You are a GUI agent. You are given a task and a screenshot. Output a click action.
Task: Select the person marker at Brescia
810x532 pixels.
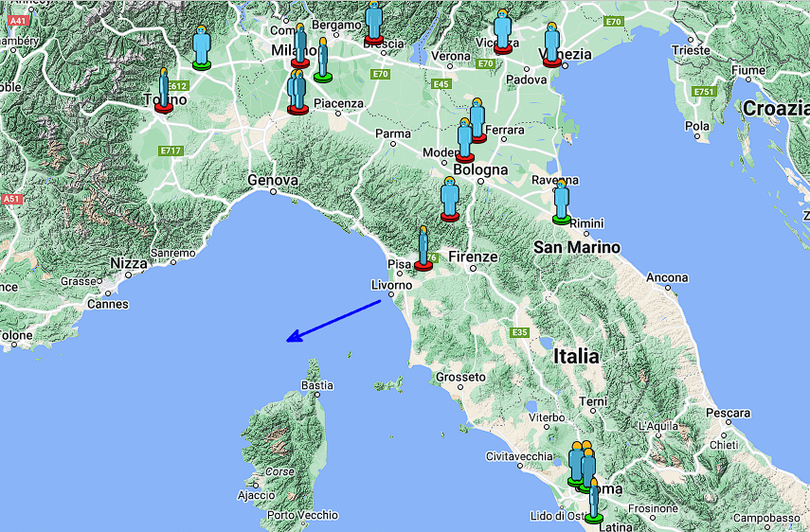pos(374,24)
